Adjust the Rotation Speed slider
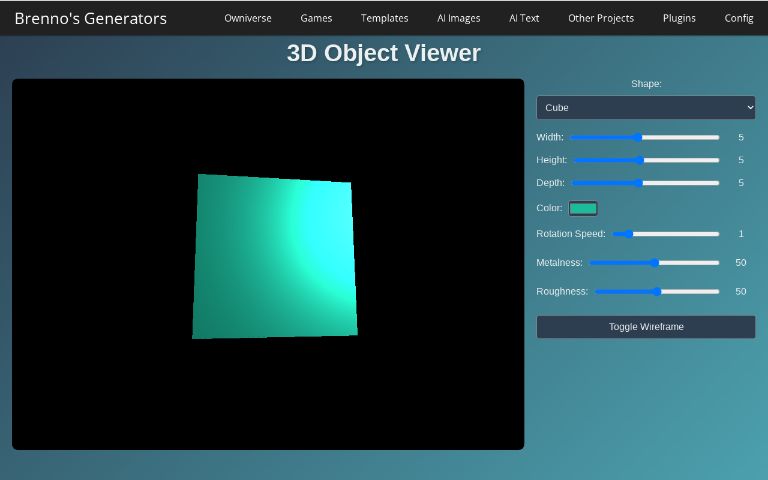This screenshot has height=480, width=768. pyautogui.click(x=665, y=234)
